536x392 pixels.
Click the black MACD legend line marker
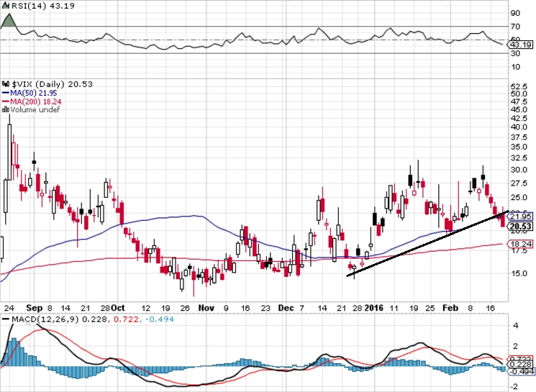(x=6, y=319)
